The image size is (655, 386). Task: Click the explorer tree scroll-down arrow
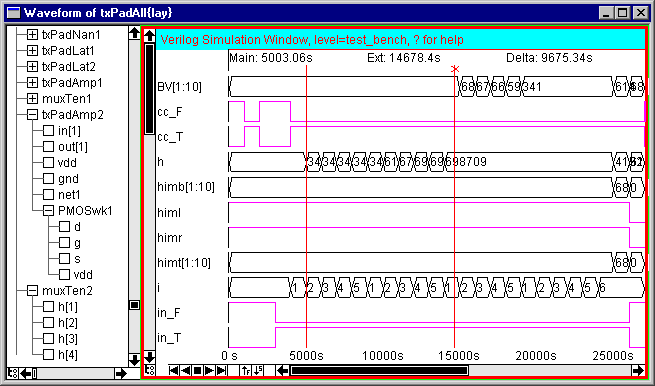(x=134, y=360)
